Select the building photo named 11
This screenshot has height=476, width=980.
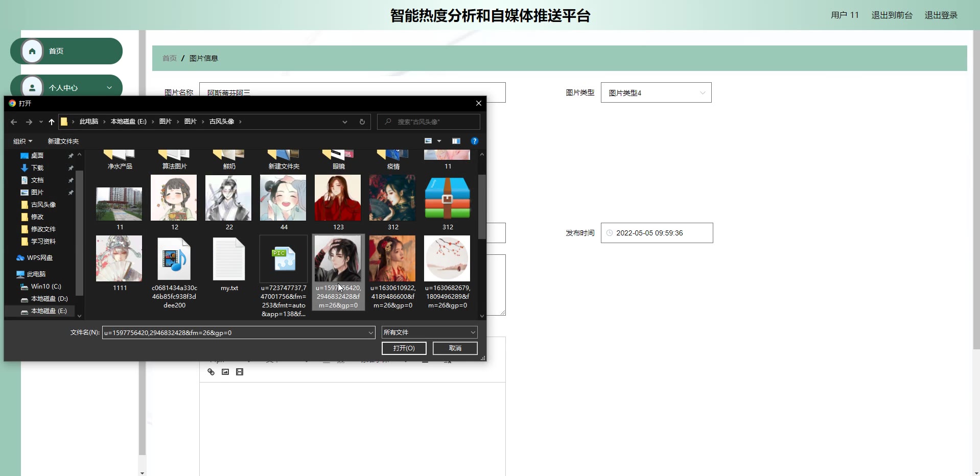point(119,204)
